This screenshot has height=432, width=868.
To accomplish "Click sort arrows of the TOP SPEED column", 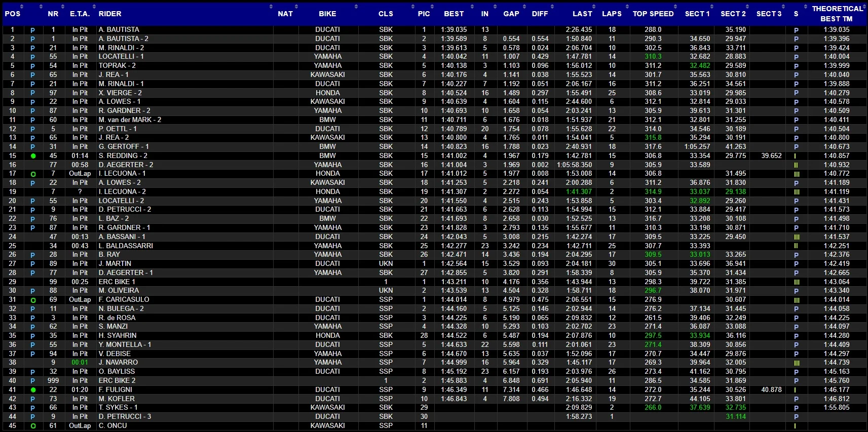I will click(x=676, y=7).
